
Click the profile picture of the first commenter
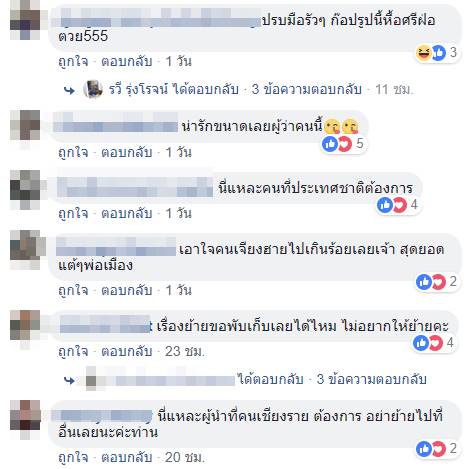point(25,20)
